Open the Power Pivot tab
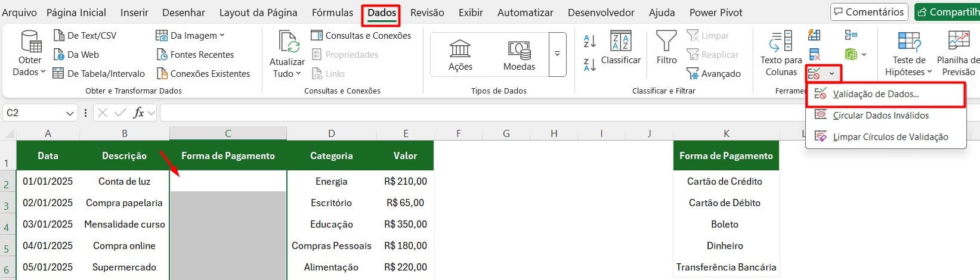Image resolution: width=980 pixels, height=280 pixels. 716,13
